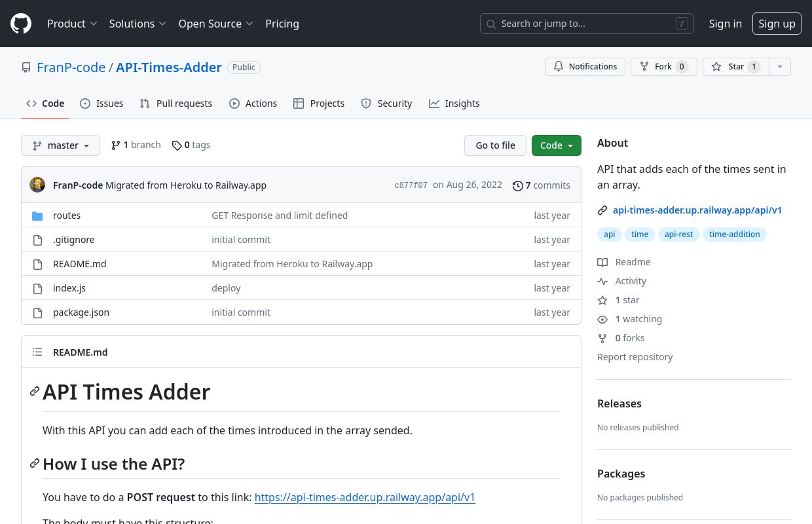Click the Go to file button

[495, 145]
